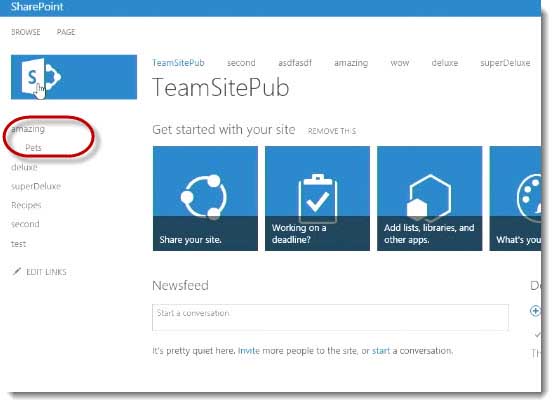The height and width of the screenshot is (407, 556).
Task: Click REMOVE THIS next to Get started
Action: (x=332, y=131)
